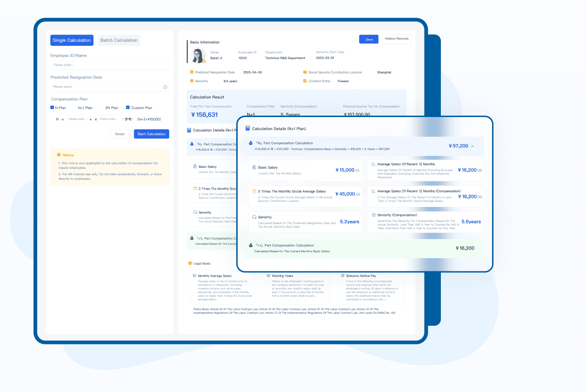Screen dimensions: 586x392
Task: Uncheck the N Plan checkbox
Action: coord(52,108)
